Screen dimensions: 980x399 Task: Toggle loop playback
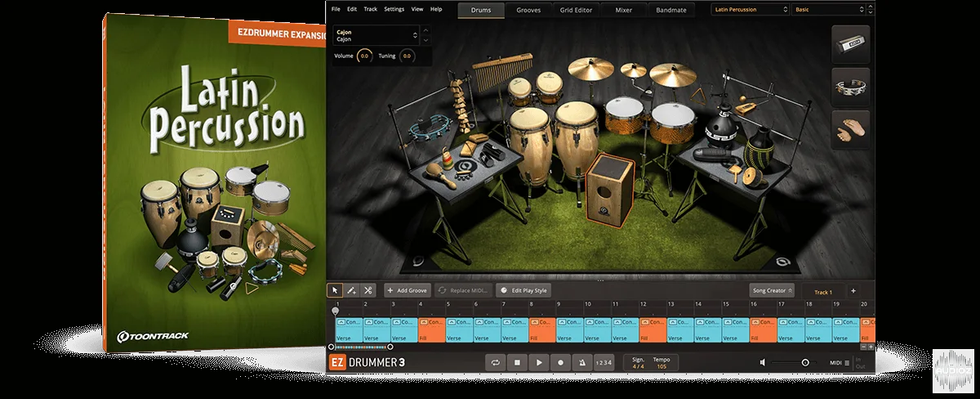(496, 362)
